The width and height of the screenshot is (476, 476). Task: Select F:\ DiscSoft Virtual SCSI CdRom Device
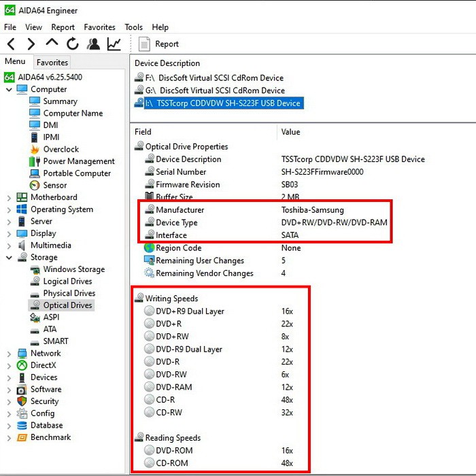click(x=214, y=78)
